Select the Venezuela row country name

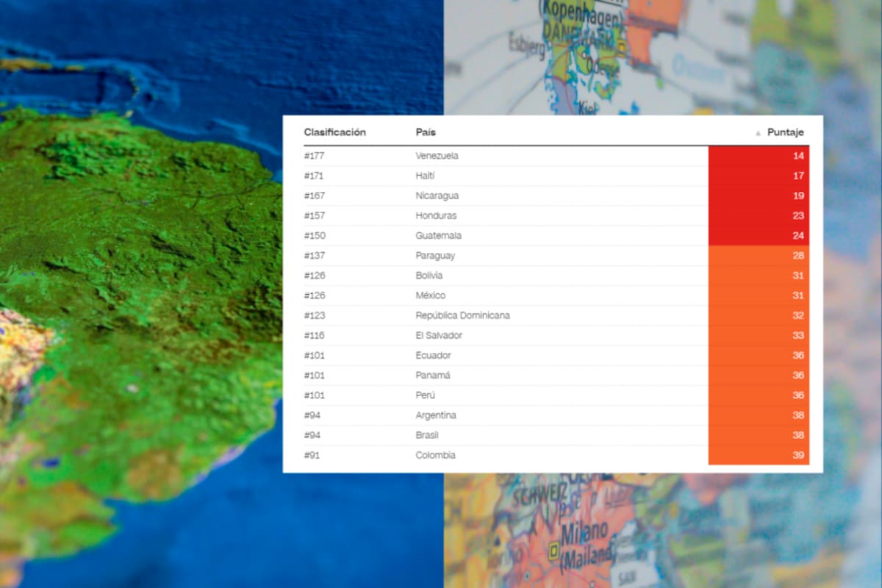click(x=437, y=156)
